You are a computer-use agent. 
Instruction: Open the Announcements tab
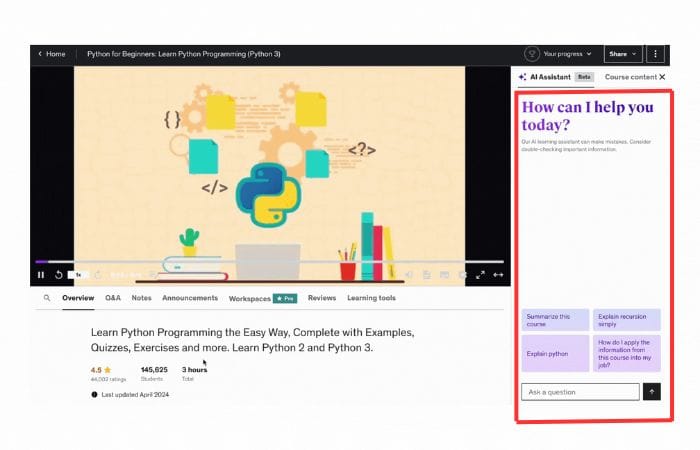click(190, 298)
